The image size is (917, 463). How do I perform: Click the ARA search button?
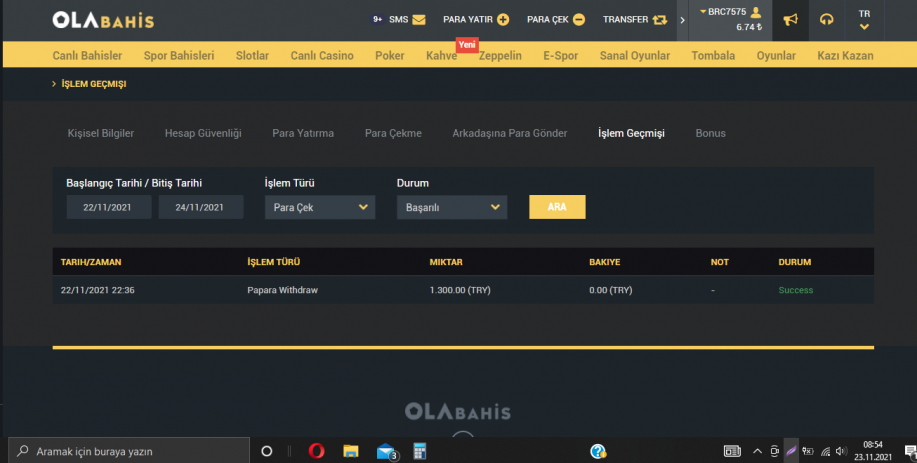coord(557,207)
